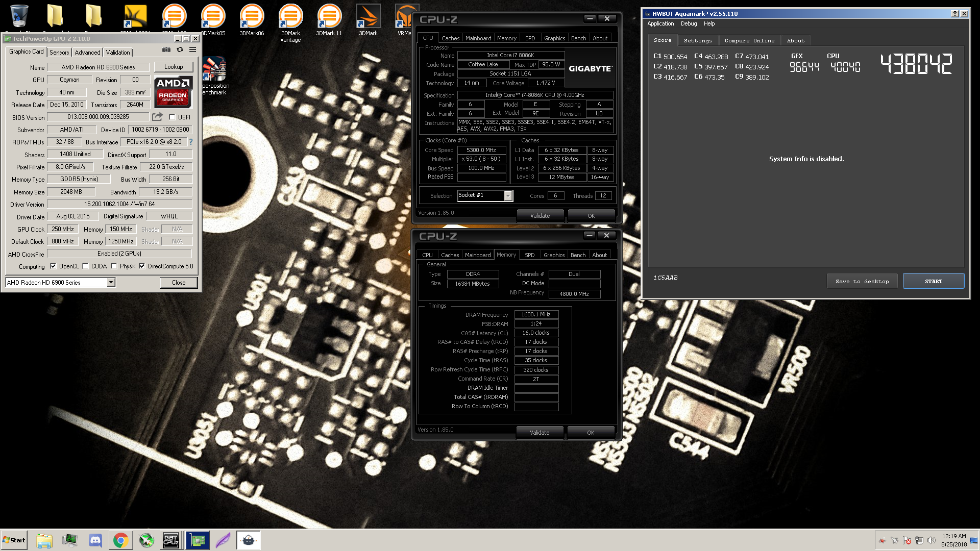980x551 pixels.
Task: Click the Core Speed 5300.0 MHz field
Action: (x=481, y=150)
